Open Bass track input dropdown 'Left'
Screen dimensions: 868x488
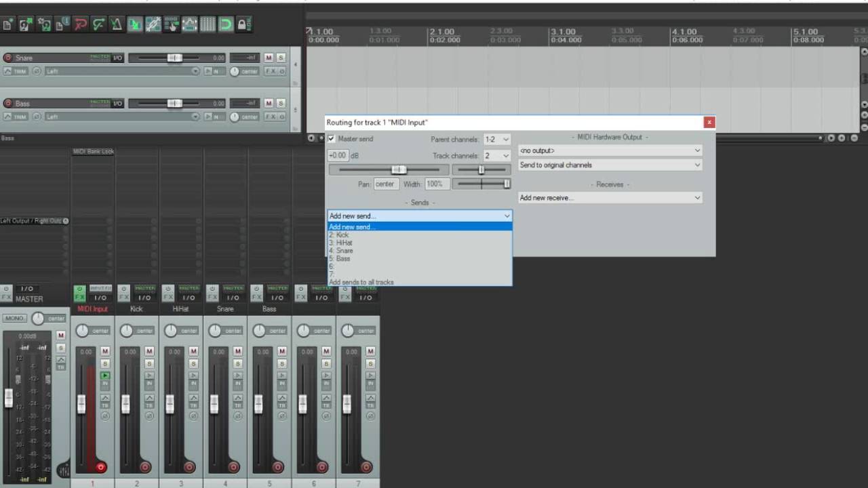[x=122, y=117]
